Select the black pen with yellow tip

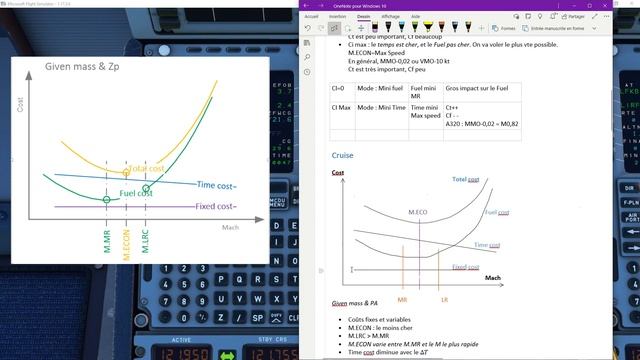(x=468, y=28)
